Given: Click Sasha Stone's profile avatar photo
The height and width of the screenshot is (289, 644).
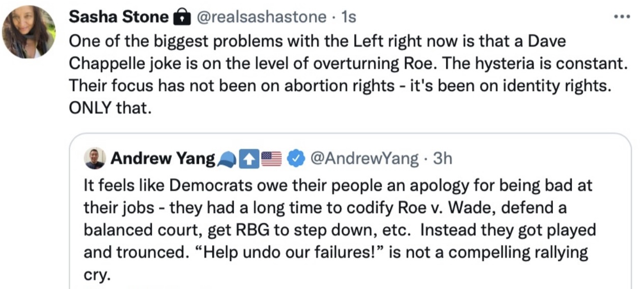Looking at the screenshot, I should [x=29, y=32].
